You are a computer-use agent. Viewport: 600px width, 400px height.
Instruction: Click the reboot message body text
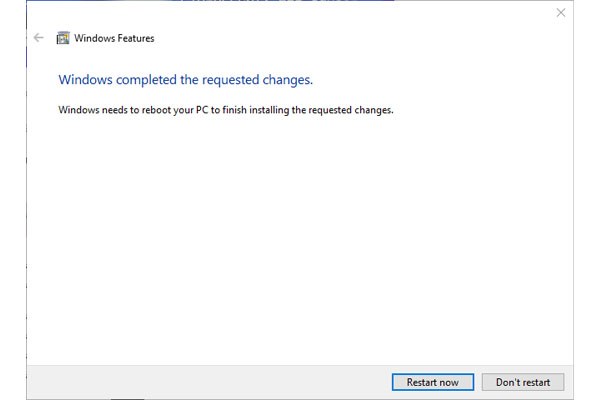point(226,110)
